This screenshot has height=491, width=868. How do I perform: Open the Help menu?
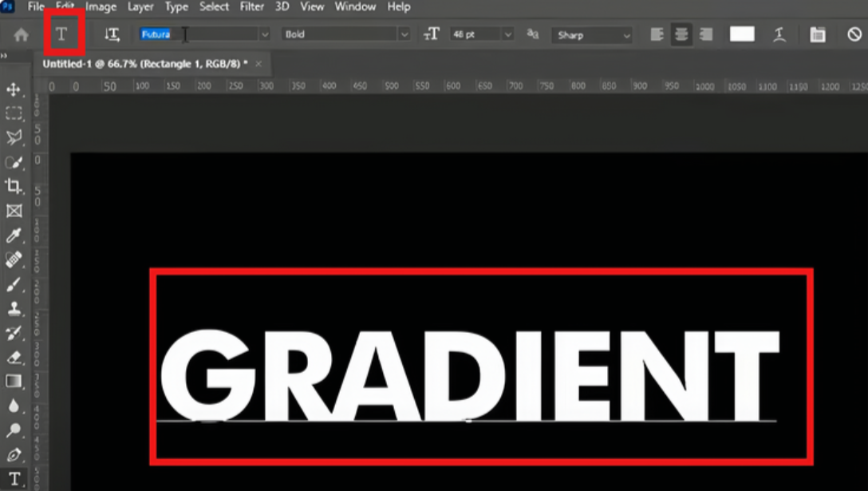click(x=399, y=6)
